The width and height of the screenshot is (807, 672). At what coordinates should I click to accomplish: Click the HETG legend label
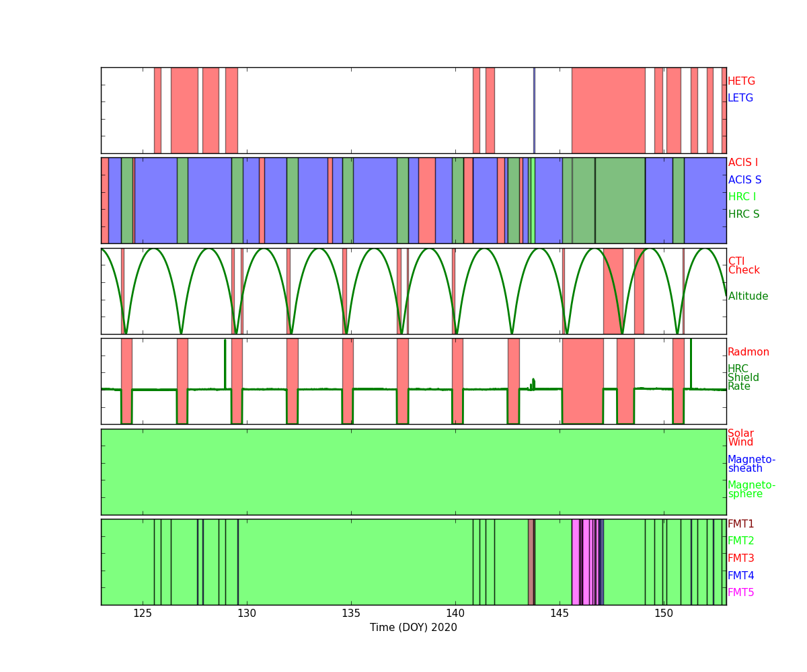click(741, 81)
